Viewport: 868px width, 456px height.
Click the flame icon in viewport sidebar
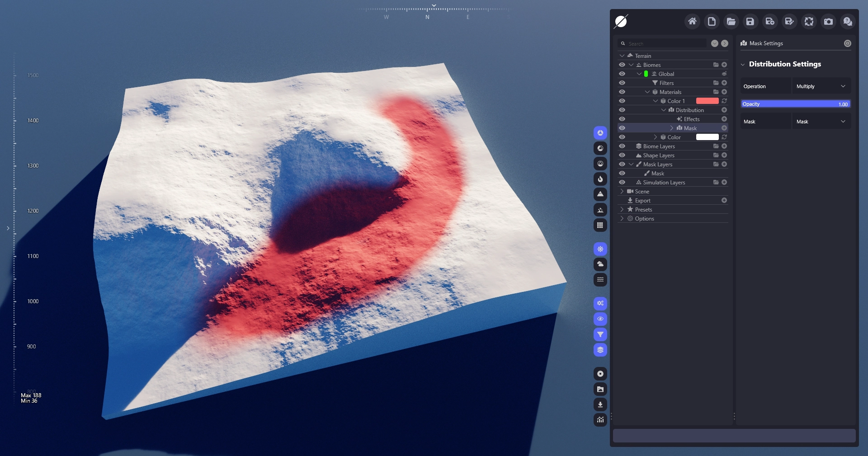click(600, 179)
